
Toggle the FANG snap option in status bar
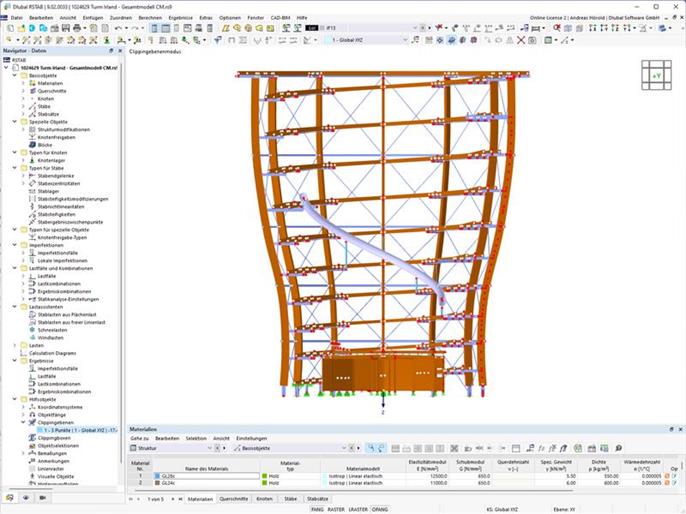coord(317,509)
